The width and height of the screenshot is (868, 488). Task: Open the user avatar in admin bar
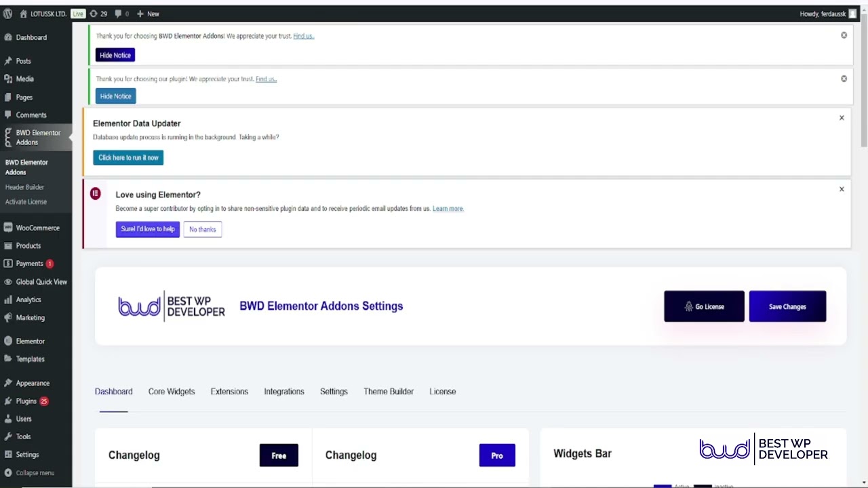(x=852, y=14)
